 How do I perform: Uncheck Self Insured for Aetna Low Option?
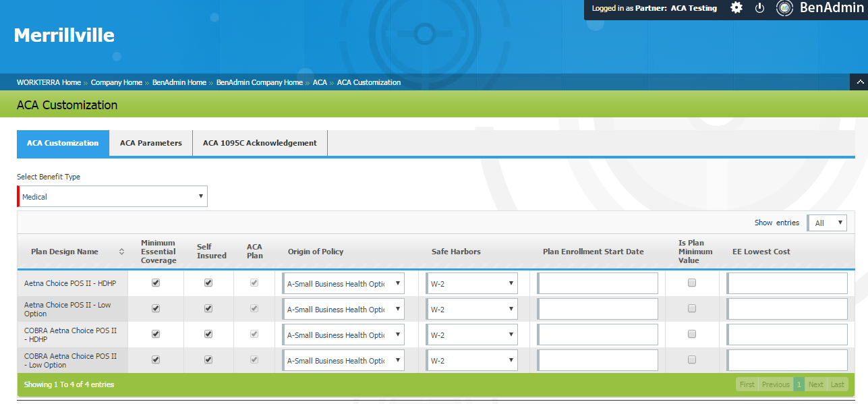tap(208, 309)
